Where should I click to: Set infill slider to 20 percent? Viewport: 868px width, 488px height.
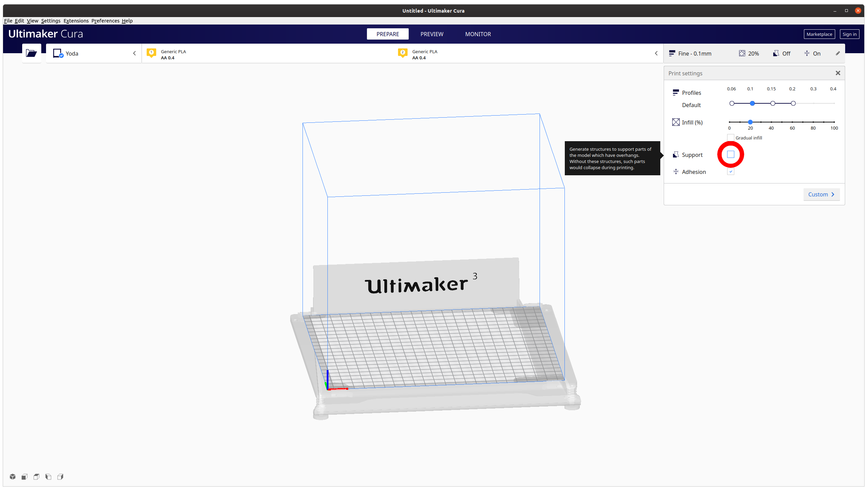point(750,122)
